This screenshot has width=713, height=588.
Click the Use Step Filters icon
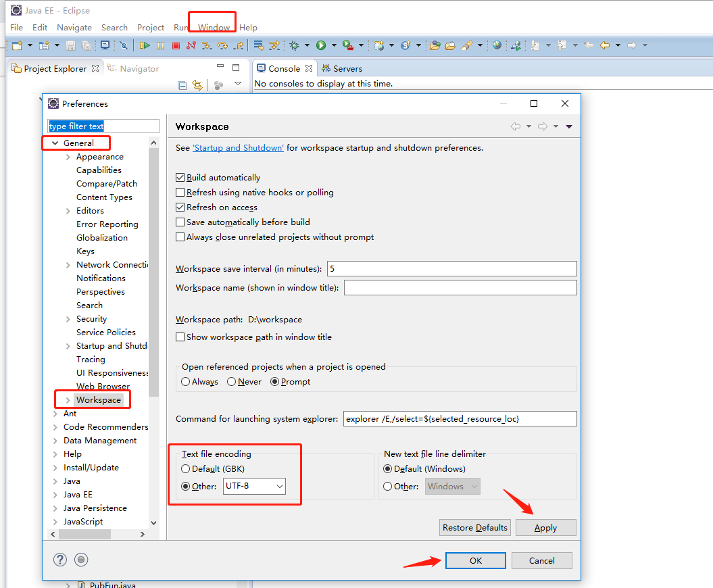(274, 45)
